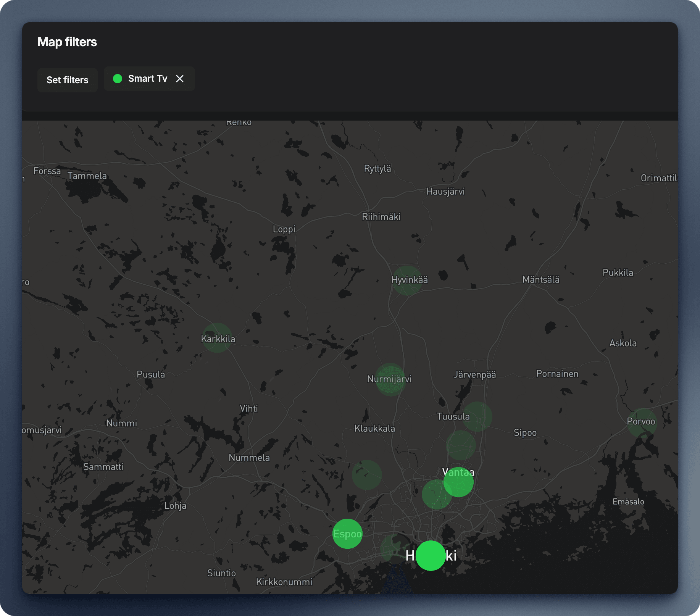Click the Lohja place label

click(175, 506)
